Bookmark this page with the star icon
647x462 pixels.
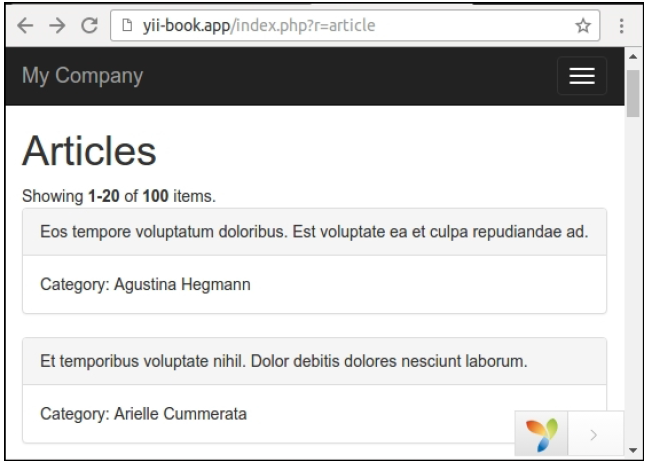(x=582, y=25)
